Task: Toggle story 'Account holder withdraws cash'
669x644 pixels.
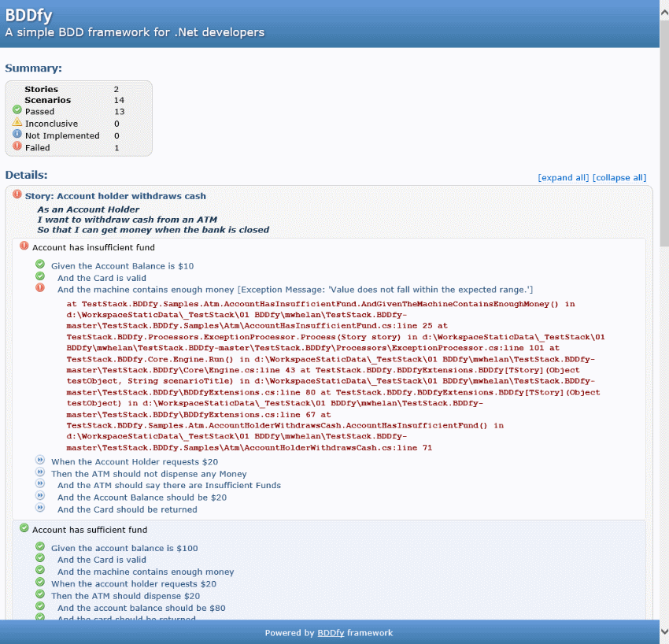Action: coord(115,196)
